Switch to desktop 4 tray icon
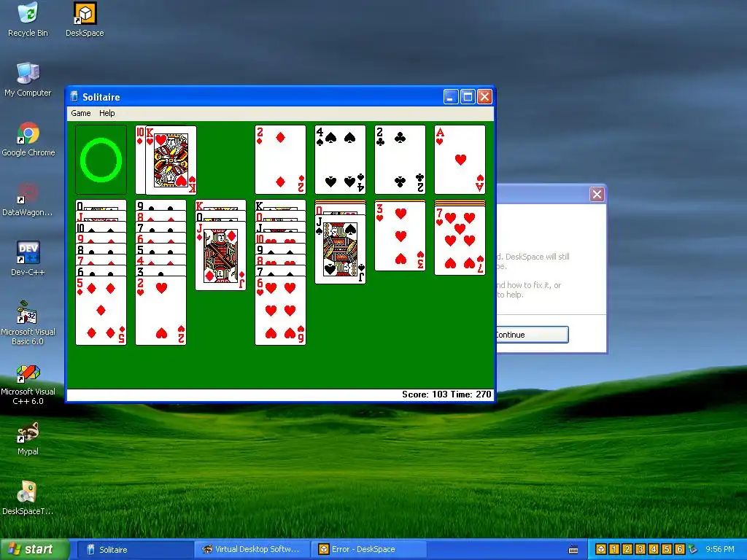Screen dimensions: 747x560 click(x=654, y=550)
